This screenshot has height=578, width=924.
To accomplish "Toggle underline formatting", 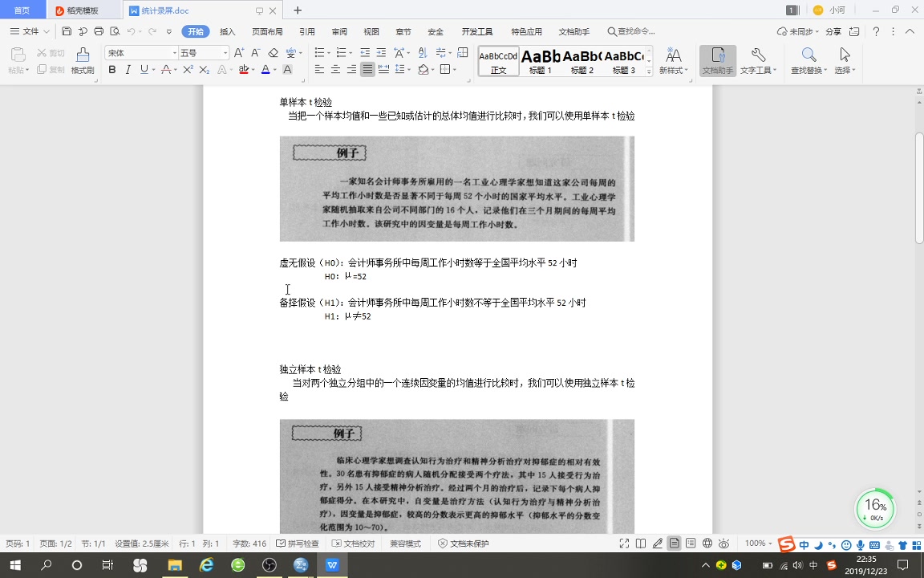I will tap(144, 70).
